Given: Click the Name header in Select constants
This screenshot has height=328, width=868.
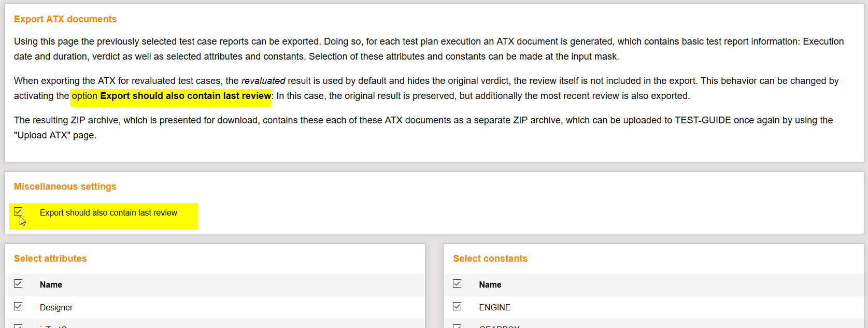Looking at the screenshot, I should tap(490, 284).
